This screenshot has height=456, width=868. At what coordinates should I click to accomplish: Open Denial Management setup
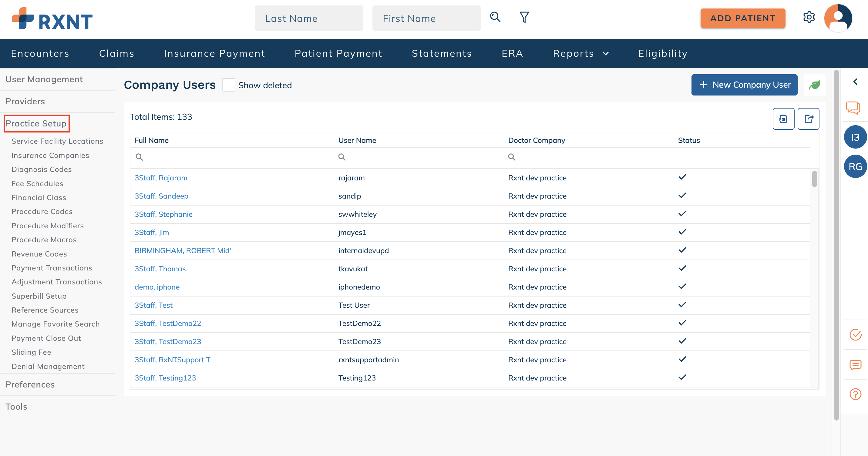(48, 367)
